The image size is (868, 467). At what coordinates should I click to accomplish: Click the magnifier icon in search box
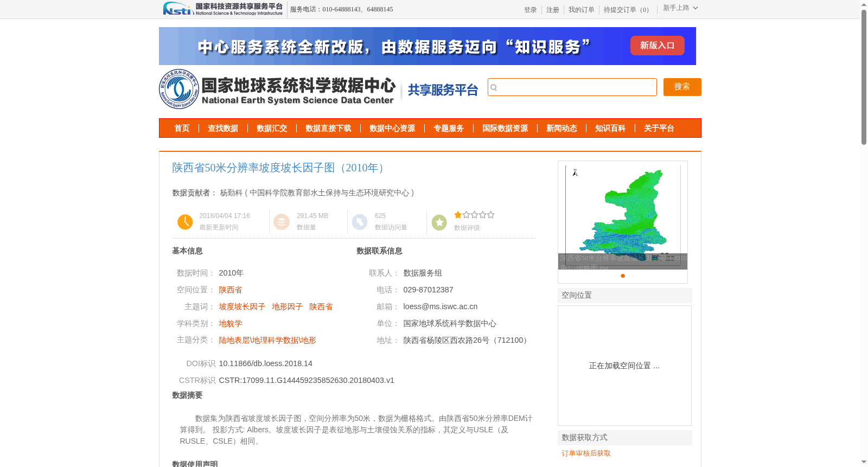(494, 87)
